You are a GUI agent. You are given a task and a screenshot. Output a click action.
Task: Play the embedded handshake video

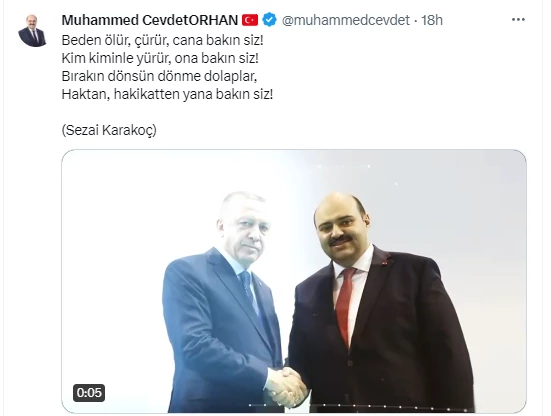pos(294,281)
